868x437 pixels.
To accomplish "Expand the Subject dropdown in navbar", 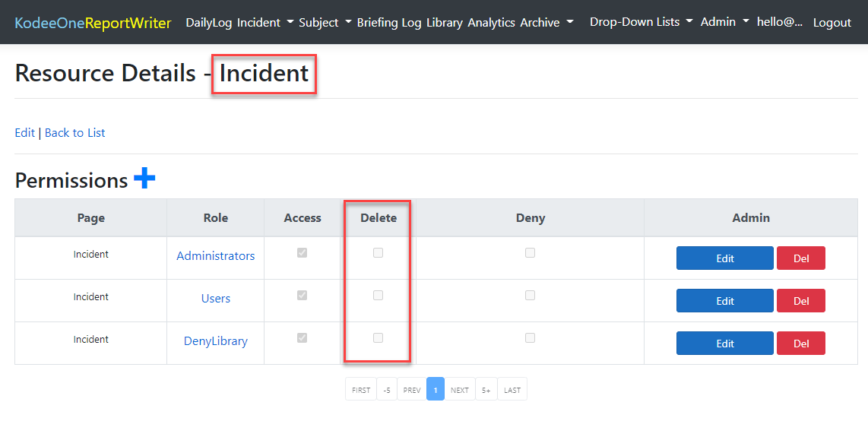I will (x=325, y=23).
